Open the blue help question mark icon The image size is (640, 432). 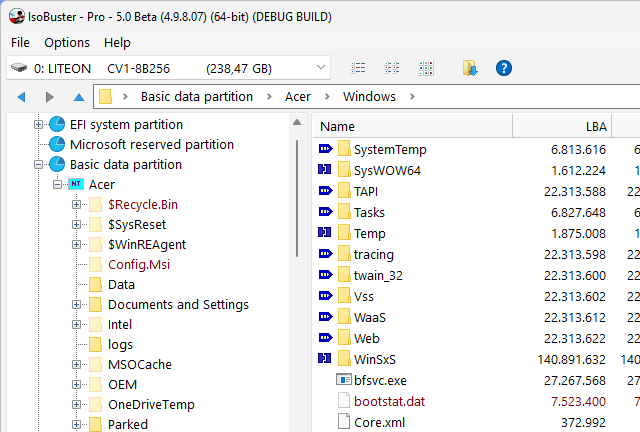(x=504, y=68)
